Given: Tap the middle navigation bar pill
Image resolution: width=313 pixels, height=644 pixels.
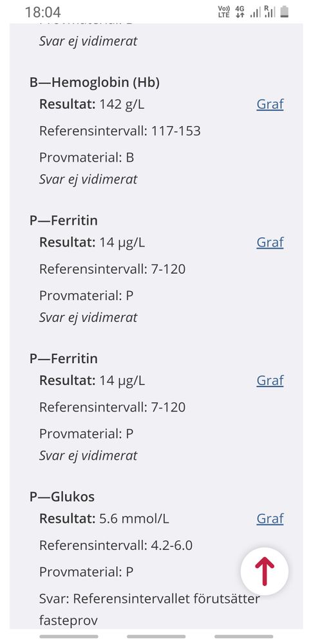Looking at the screenshot, I should [156, 637].
